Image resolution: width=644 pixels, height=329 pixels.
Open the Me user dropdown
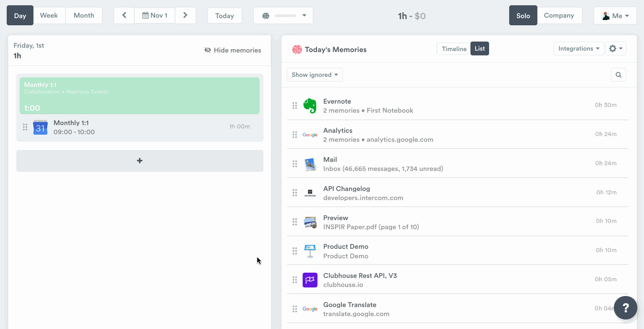click(615, 16)
